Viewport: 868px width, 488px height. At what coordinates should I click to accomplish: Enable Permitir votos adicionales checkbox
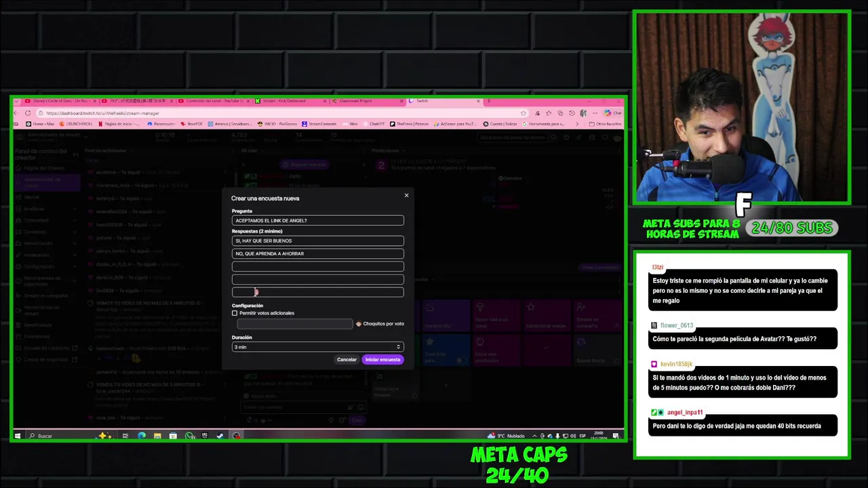point(235,313)
